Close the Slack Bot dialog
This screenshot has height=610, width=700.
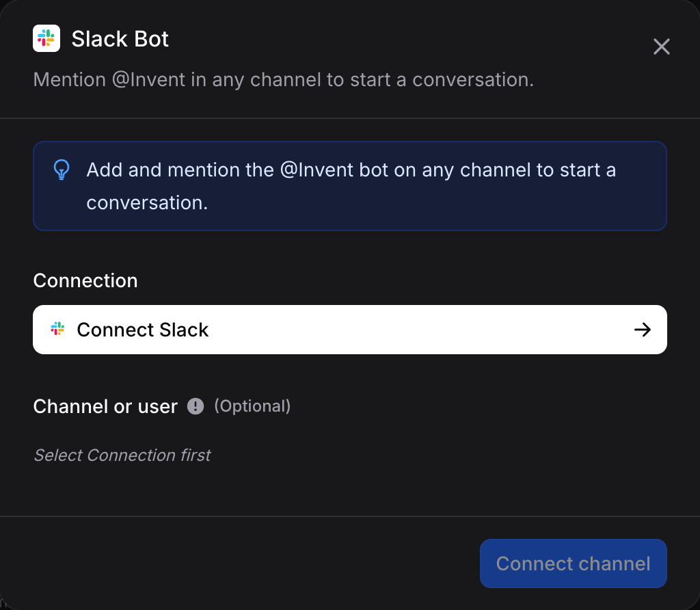click(661, 47)
